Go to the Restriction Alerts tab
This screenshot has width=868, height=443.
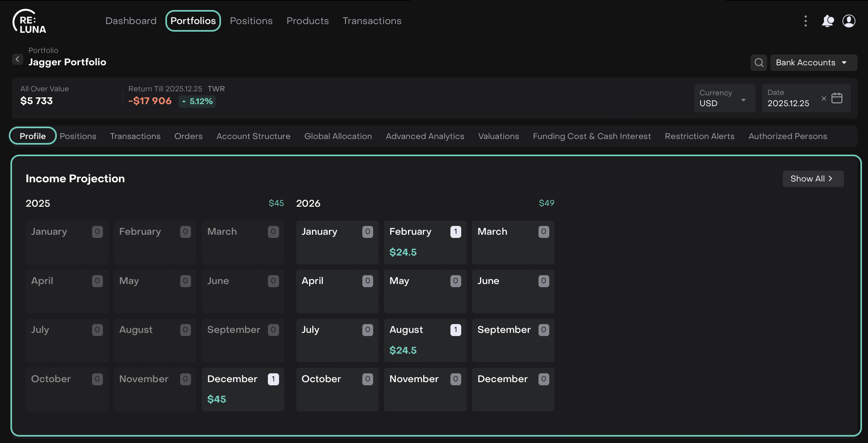[x=699, y=136]
